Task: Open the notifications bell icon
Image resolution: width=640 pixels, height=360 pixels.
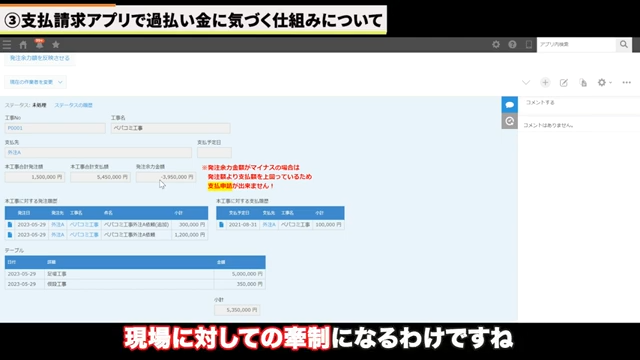Action: coord(39,44)
